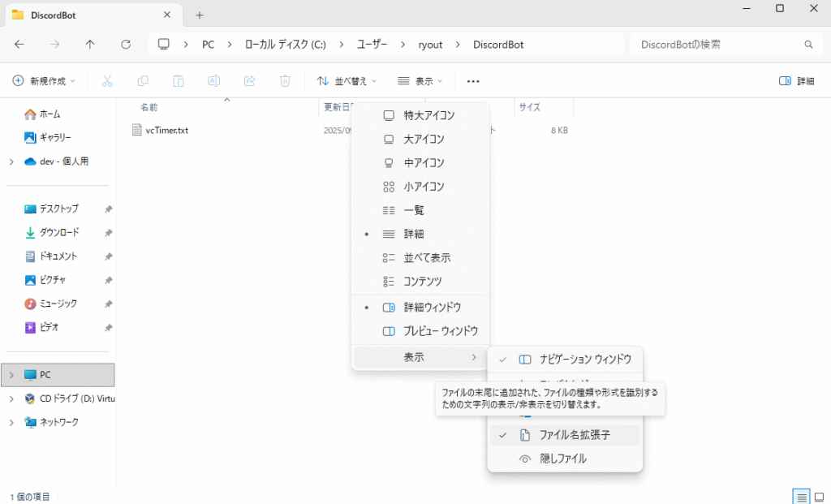Click the cut scissors icon in toolbar

[x=107, y=81]
